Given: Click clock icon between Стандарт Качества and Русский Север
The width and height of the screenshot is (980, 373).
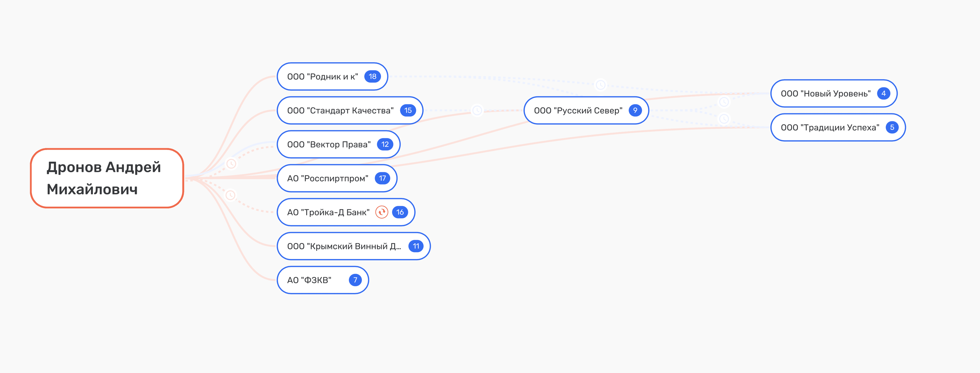Looking at the screenshot, I should tap(477, 110).
